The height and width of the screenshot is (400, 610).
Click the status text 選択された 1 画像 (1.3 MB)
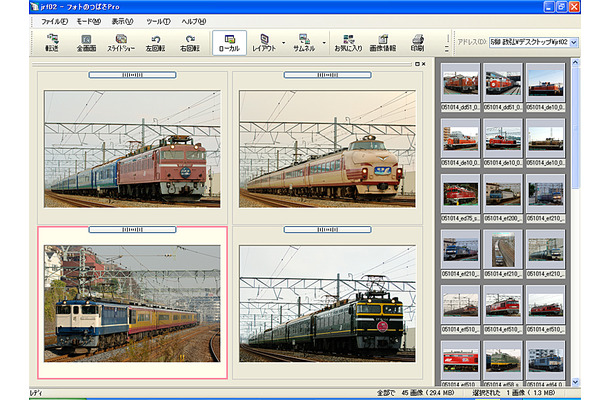(514, 393)
